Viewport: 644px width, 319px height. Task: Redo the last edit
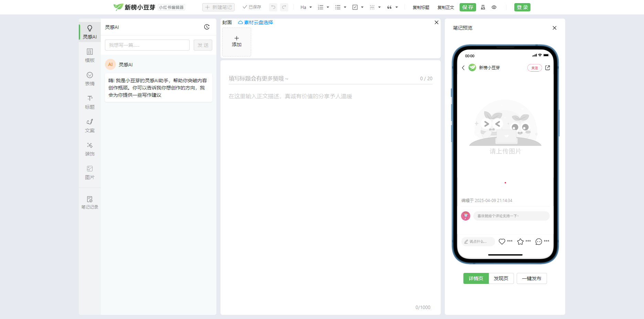pyautogui.click(x=284, y=7)
